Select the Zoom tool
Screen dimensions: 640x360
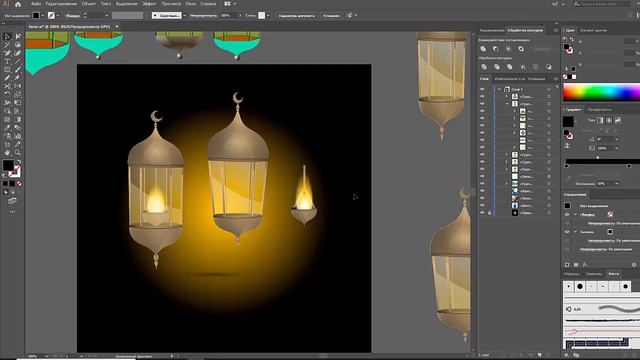[18, 153]
